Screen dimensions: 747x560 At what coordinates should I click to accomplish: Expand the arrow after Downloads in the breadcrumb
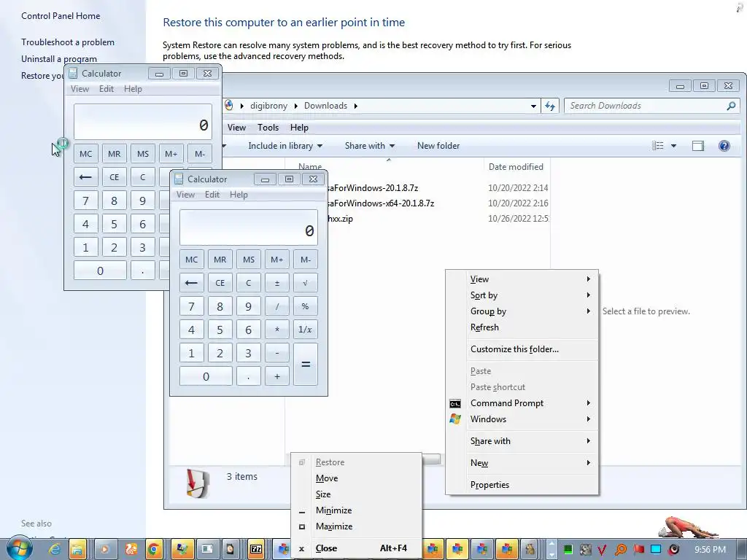click(x=355, y=106)
